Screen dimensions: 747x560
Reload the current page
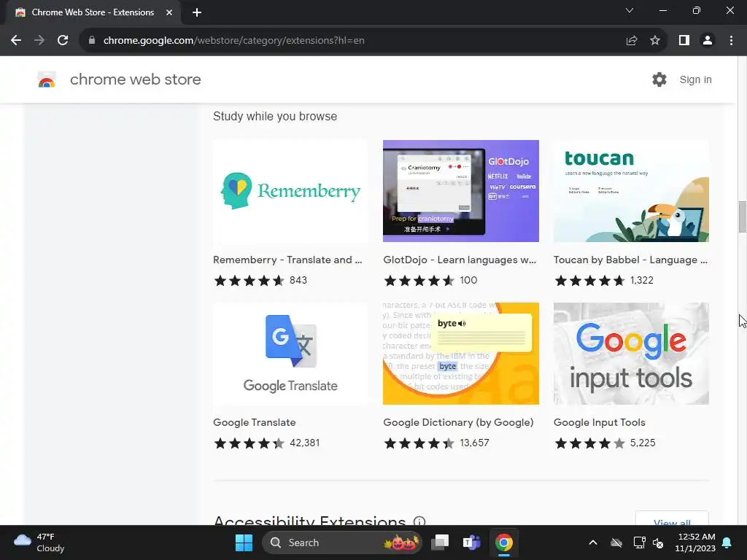click(x=63, y=41)
